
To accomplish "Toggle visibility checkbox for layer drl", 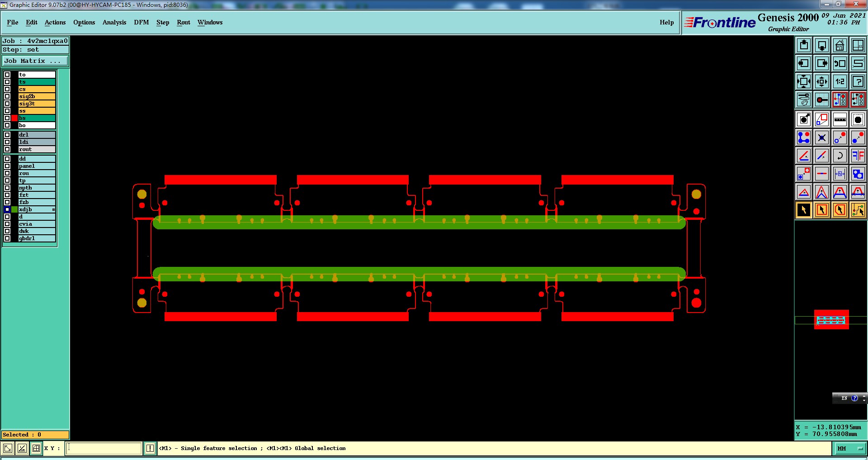I will (x=7, y=135).
